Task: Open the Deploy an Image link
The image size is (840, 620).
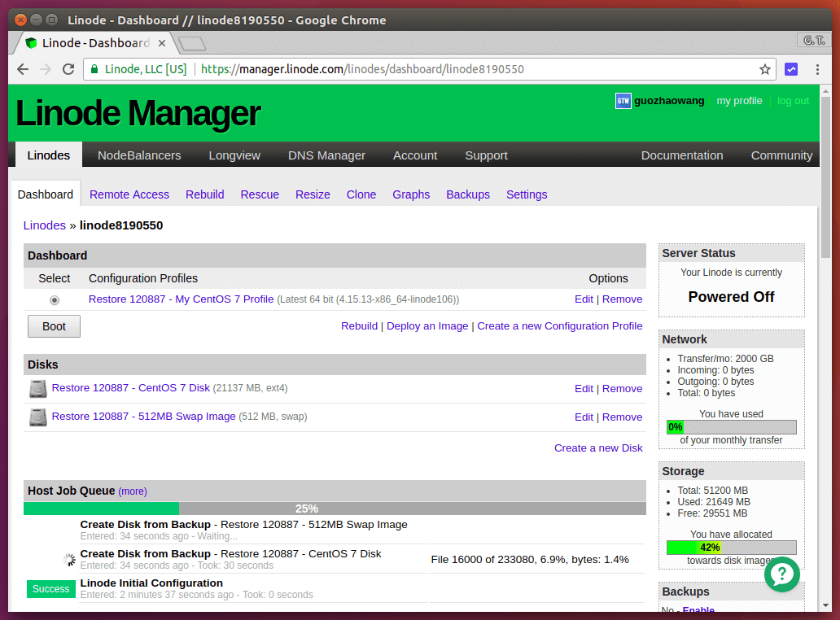Action: pyautogui.click(x=427, y=325)
